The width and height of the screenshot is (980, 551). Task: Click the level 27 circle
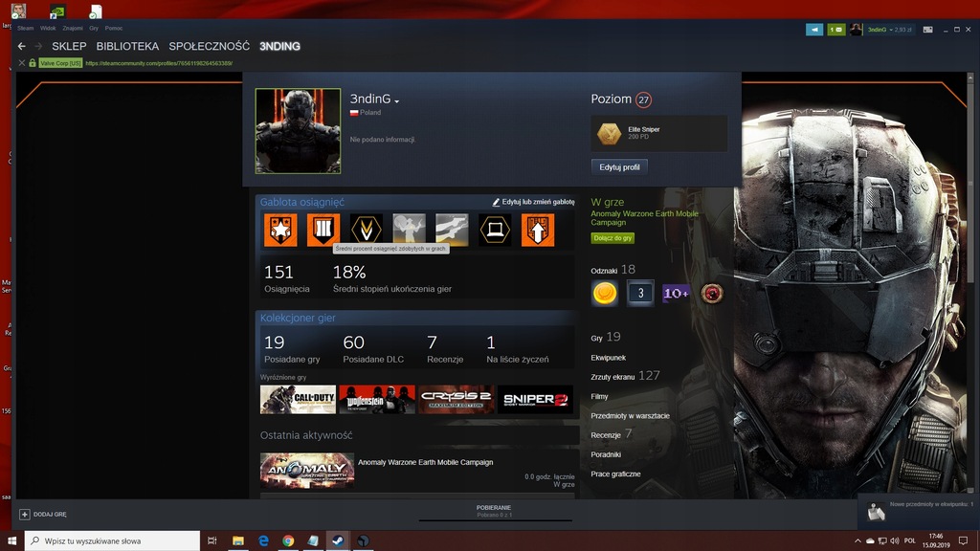pyautogui.click(x=643, y=99)
